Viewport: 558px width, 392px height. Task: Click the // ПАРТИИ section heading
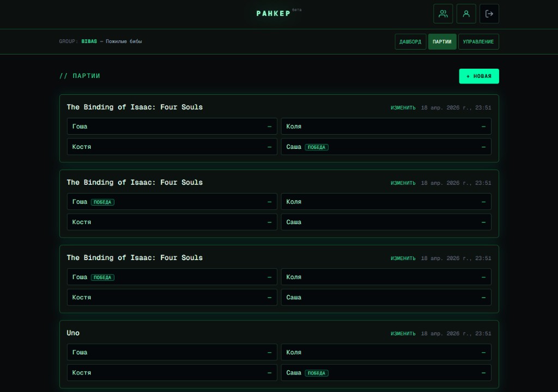coord(80,76)
